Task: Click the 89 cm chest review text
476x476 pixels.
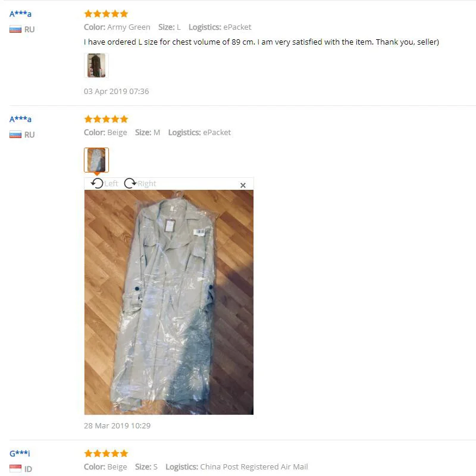Action: [x=261, y=42]
